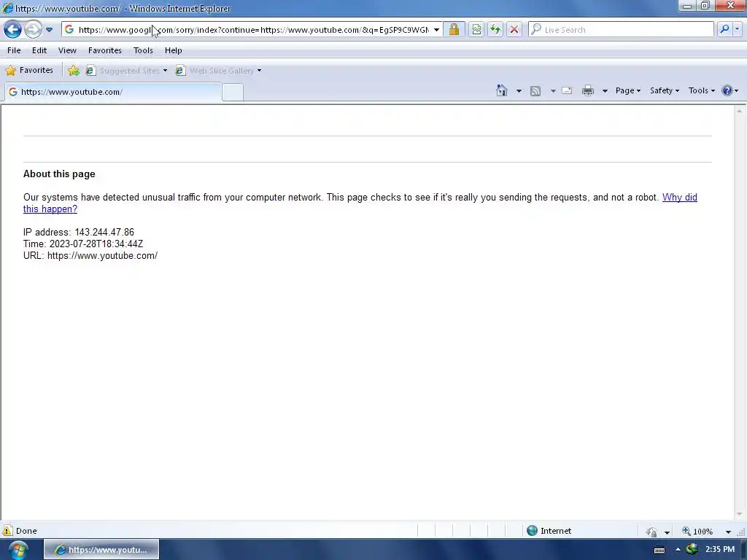This screenshot has height=560, width=747.
Task: Click the search magnifier button
Action: coord(724,29)
